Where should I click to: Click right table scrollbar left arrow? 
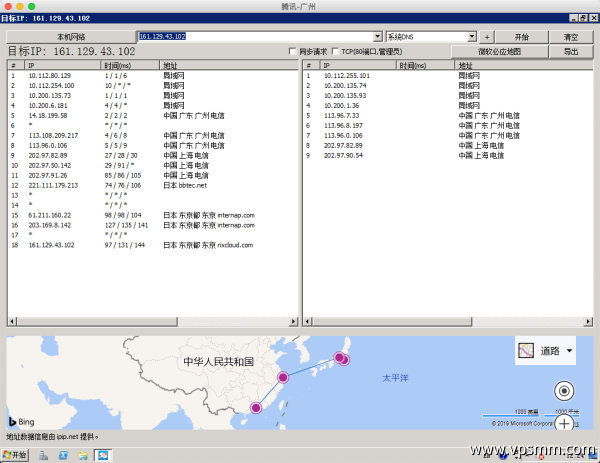pos(307,321)
